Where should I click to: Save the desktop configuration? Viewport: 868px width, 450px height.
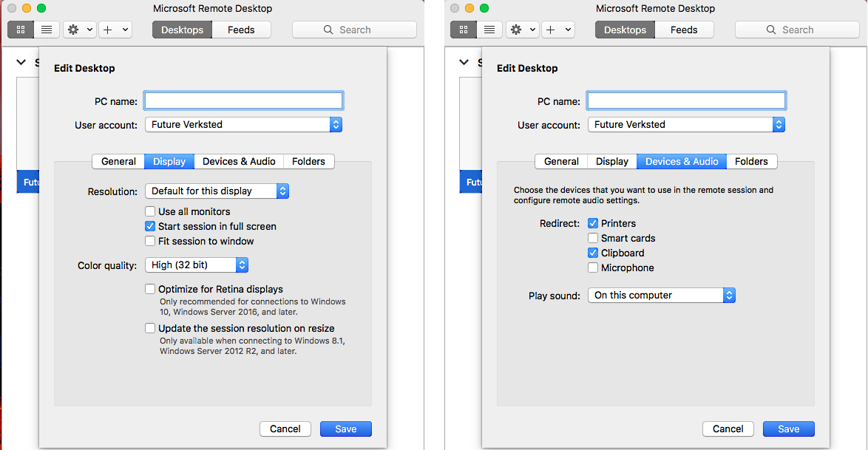pyautogui.click(x=345, y=429)
